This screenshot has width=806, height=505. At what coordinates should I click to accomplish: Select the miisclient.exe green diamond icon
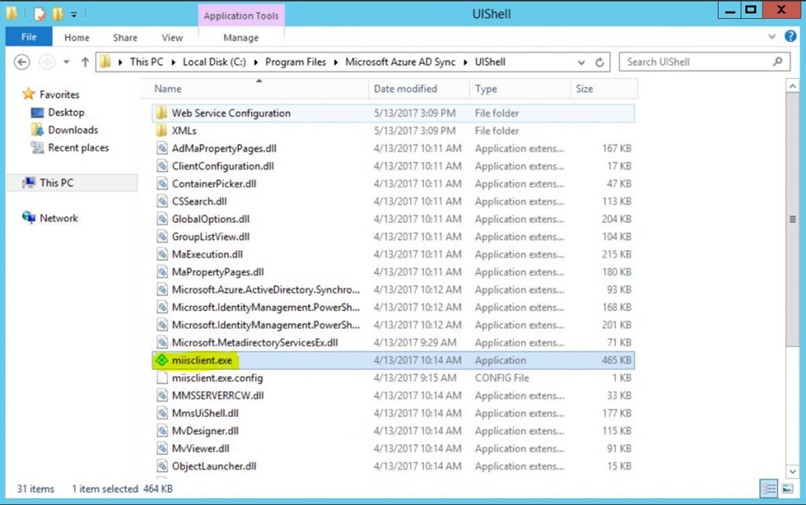(162, 360)
